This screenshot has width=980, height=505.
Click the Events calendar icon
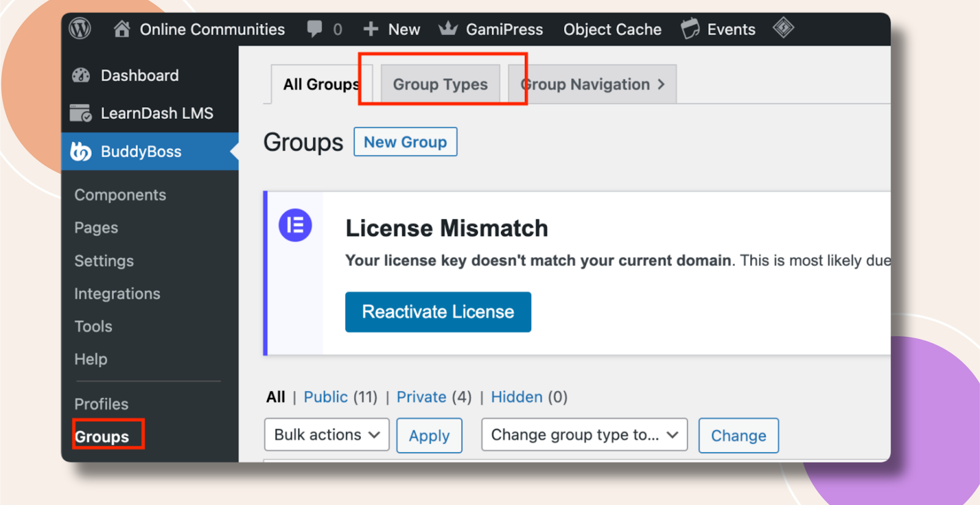pyautogui.click(x=690, y=29)
